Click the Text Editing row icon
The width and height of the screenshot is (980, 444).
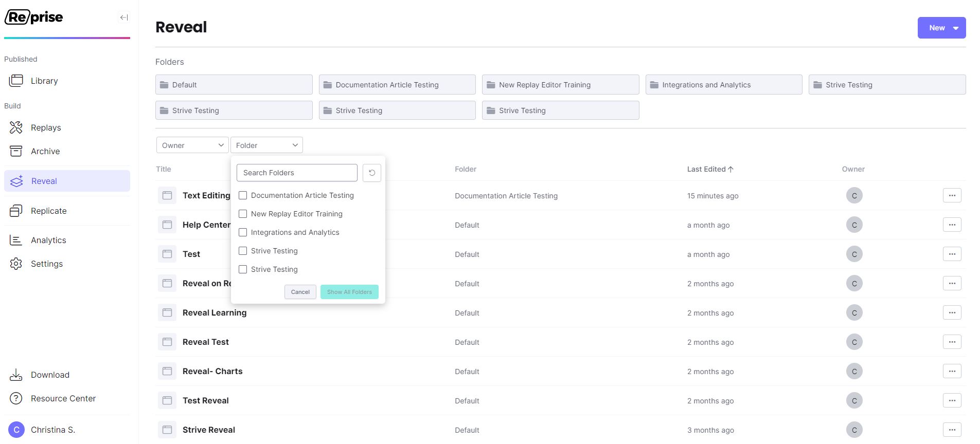pyautogui.click(x=167, y=195)
